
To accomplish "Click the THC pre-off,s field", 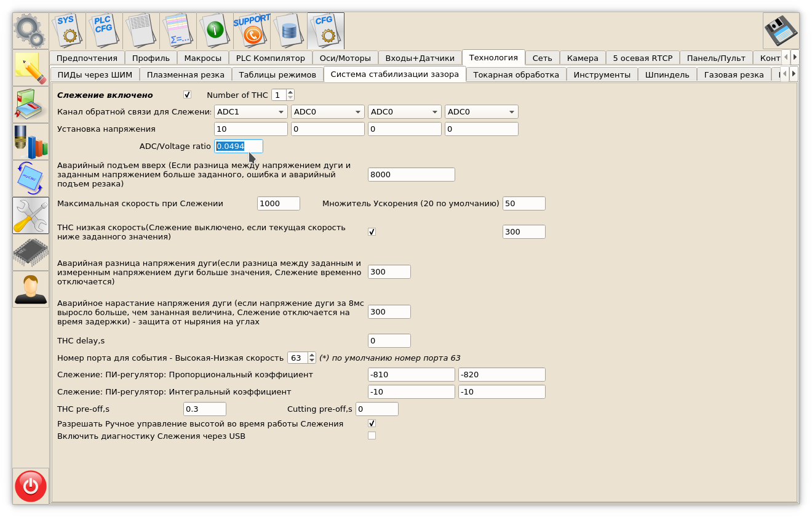I will (x=205, y=409).
